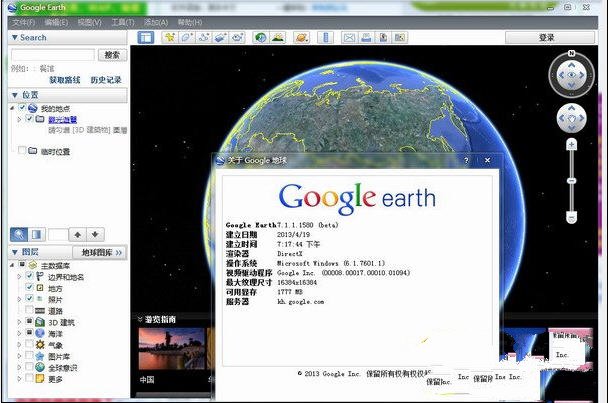Toggle the 我的地点 checkbox

[22, 107]
